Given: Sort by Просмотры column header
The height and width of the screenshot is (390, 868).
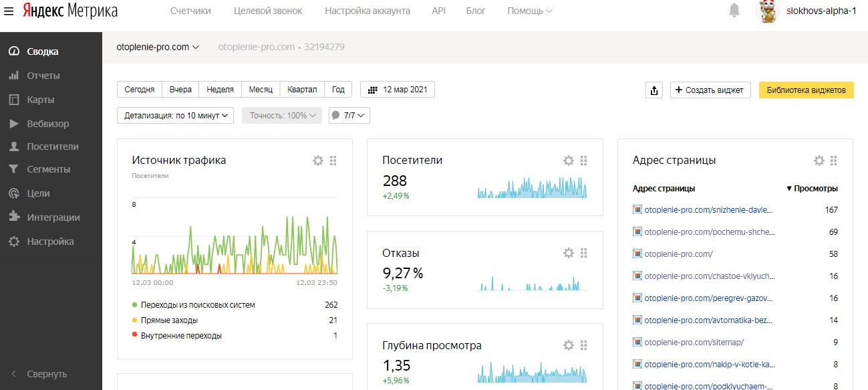Looking at the screenshot, I should (812, 189).
